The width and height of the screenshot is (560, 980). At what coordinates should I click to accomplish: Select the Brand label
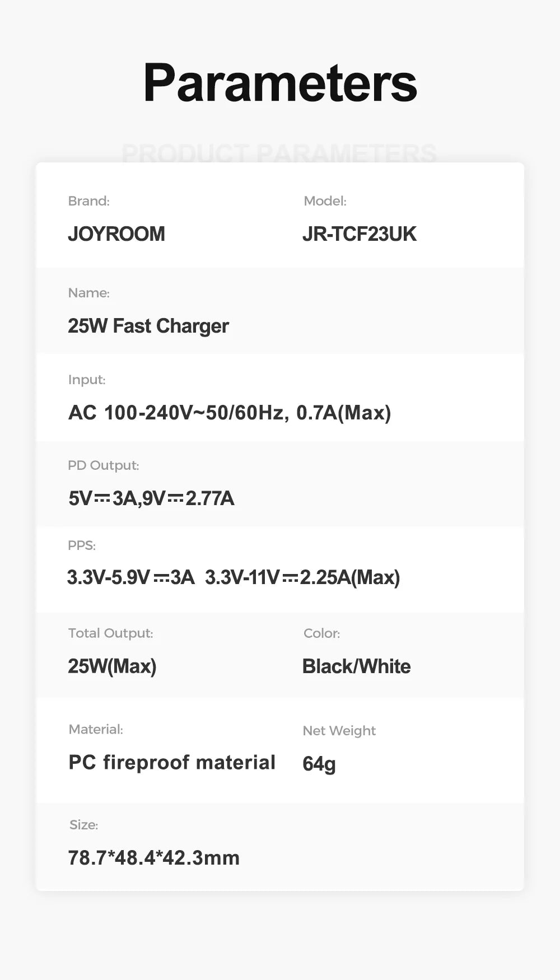tap(88, 201)
